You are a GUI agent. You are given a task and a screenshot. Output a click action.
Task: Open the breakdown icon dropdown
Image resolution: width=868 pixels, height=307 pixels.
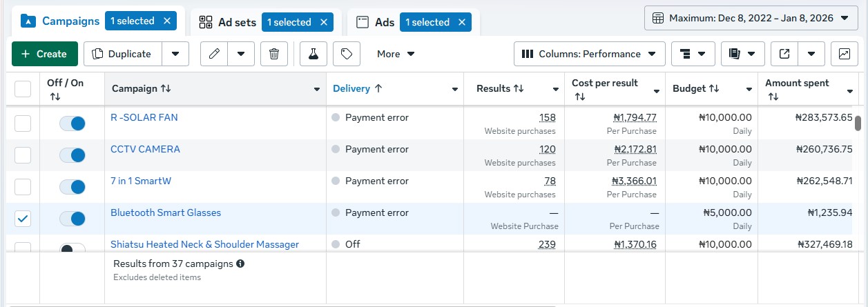(693, 54)
